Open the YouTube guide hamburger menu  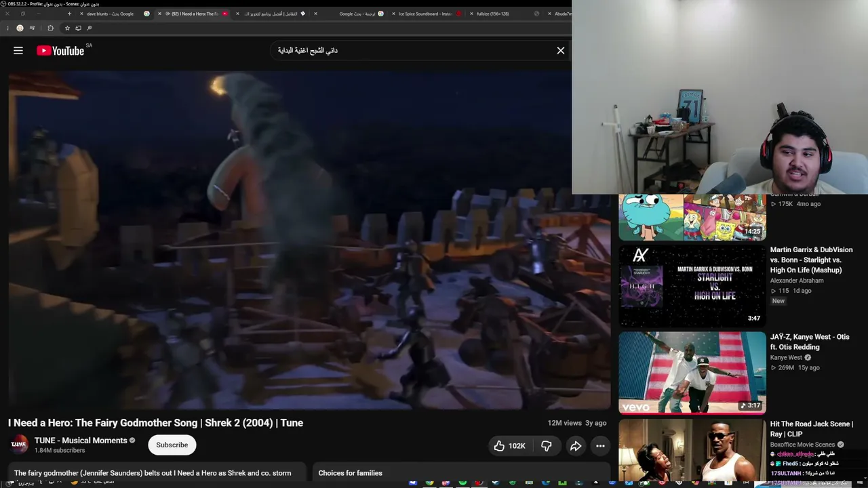tap(18, 50)
